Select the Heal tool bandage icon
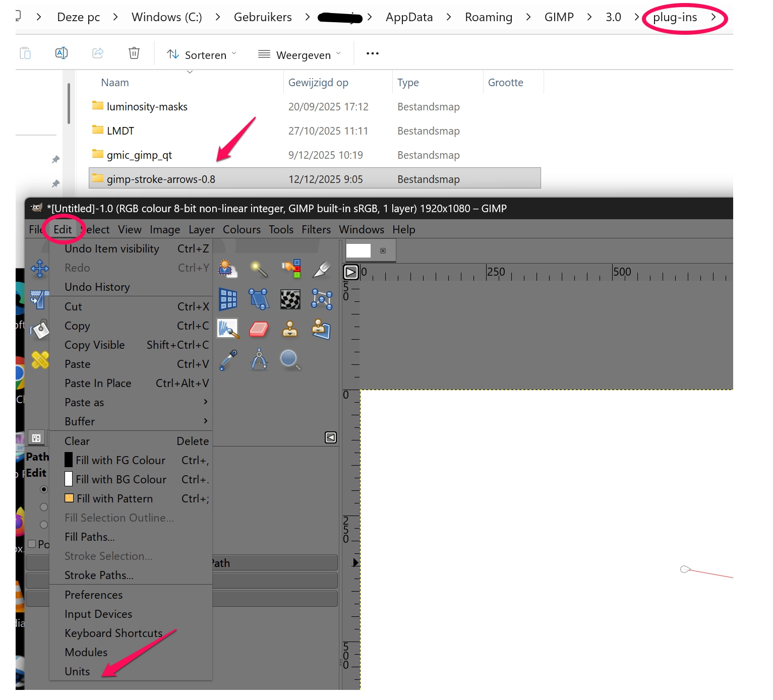Image resolution: width=773 pixels, height=700 pixels. pos(40,360)
